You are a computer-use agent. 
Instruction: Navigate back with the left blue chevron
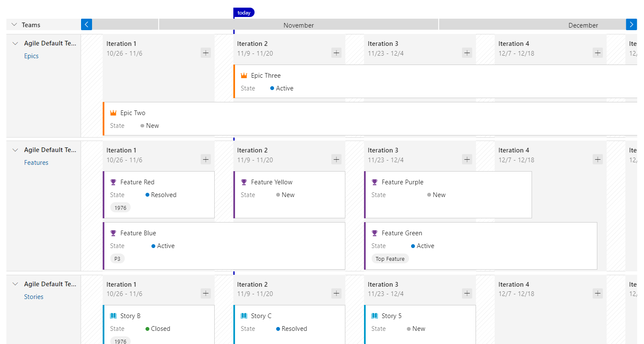pos(87,24)
